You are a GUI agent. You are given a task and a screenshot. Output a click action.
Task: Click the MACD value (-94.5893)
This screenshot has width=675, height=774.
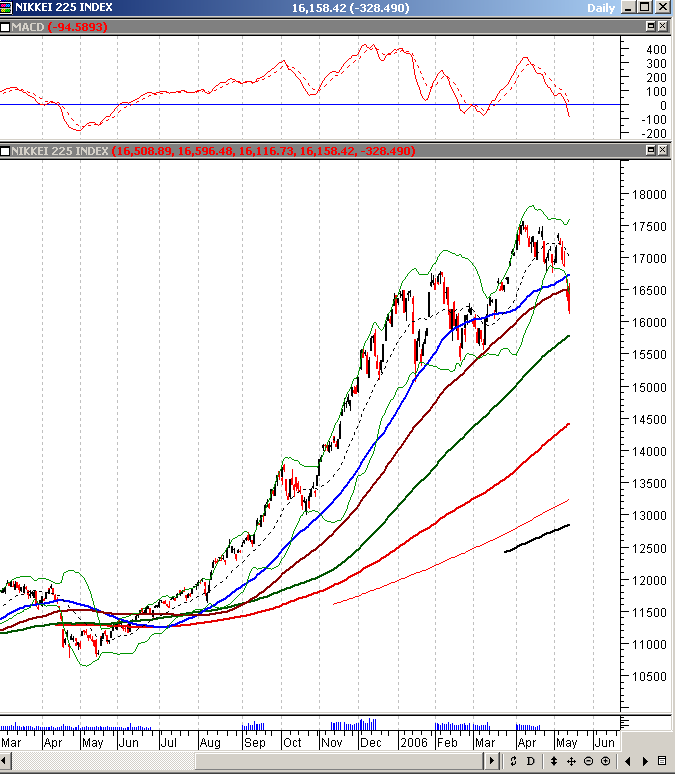[x=78, y=27]
